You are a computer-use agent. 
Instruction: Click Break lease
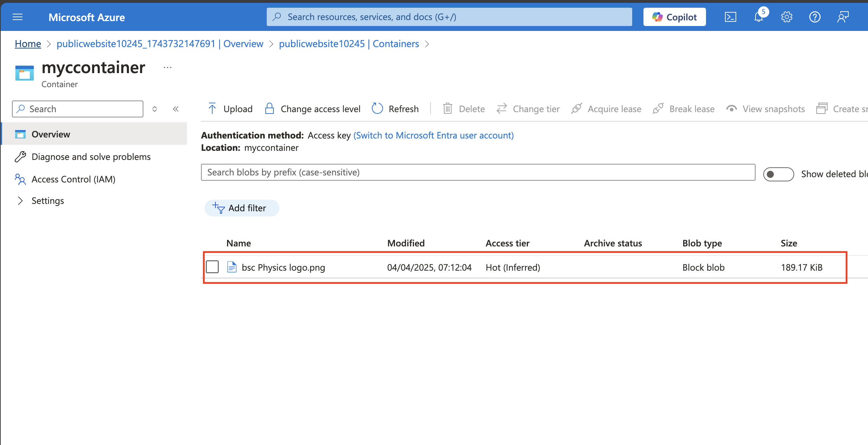[684, 109]
